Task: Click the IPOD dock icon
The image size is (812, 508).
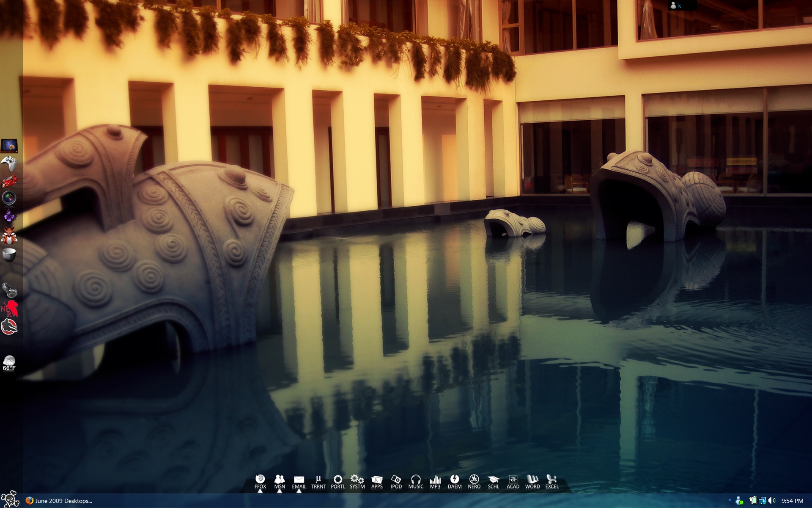Action: 396,480
